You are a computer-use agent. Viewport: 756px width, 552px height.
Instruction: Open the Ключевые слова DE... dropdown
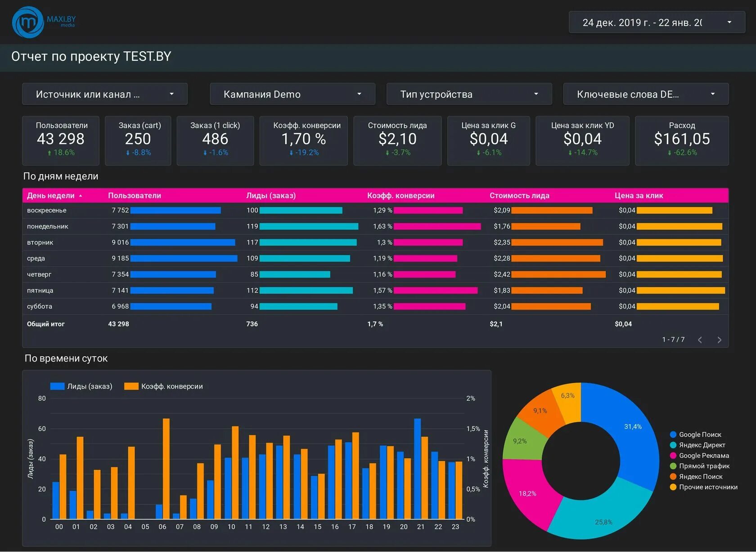[646, 94]
